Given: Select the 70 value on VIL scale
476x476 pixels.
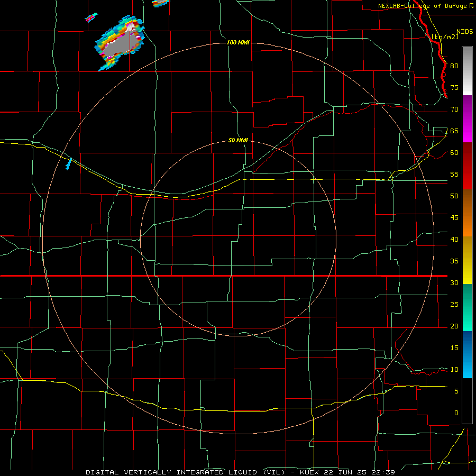Looking at the screenshot, I should tap(454, 109).
